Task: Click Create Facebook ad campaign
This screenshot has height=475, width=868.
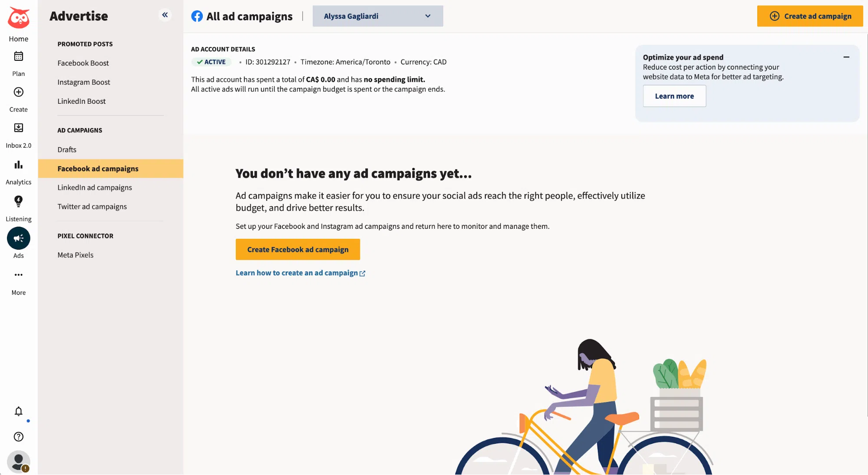Action: [x=297, y=249]
